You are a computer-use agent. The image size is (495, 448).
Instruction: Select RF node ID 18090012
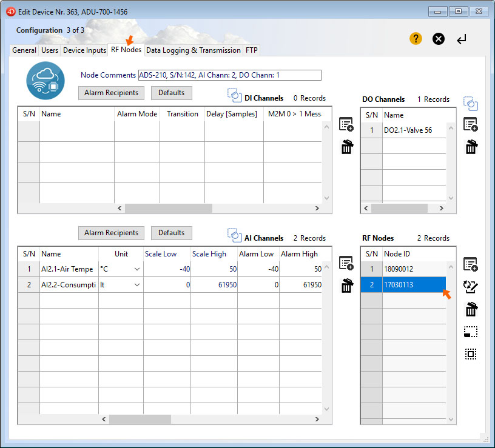tap(403, 269)
